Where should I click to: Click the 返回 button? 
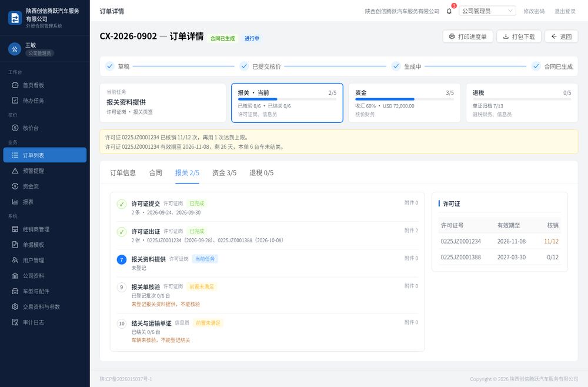coord(561,36)
